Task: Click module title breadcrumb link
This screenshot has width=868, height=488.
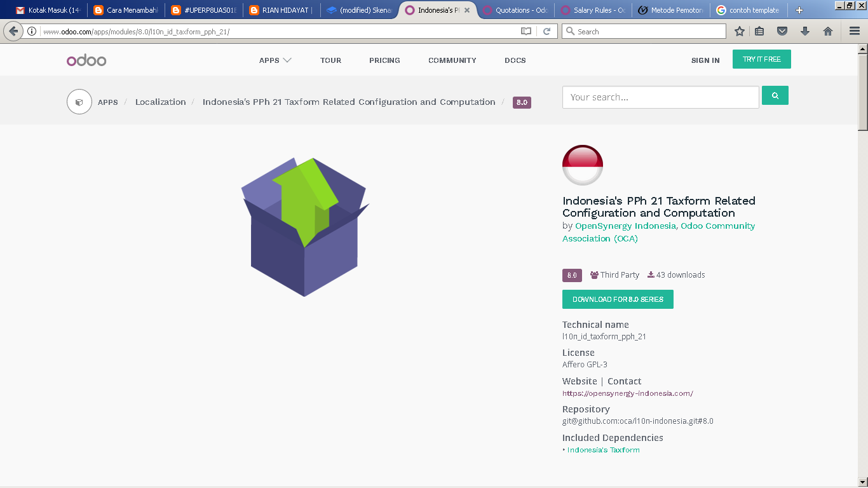Action: pyautogui.click(x=349, y=102)
